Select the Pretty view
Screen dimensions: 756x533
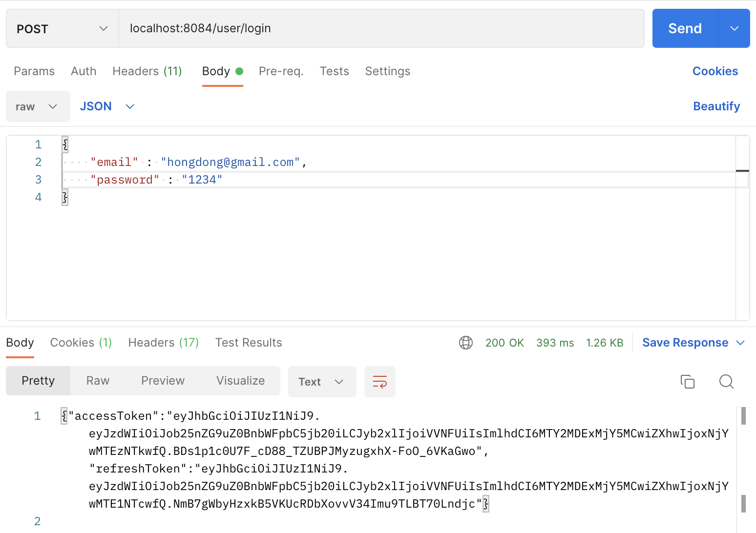tap(38, 381)
